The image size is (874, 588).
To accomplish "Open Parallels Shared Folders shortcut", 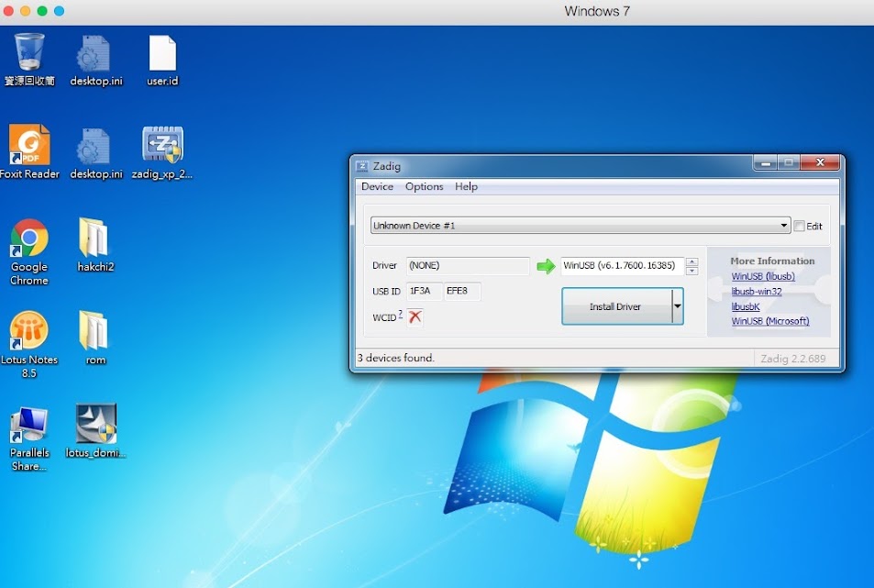I will click(x=29, y=439).
